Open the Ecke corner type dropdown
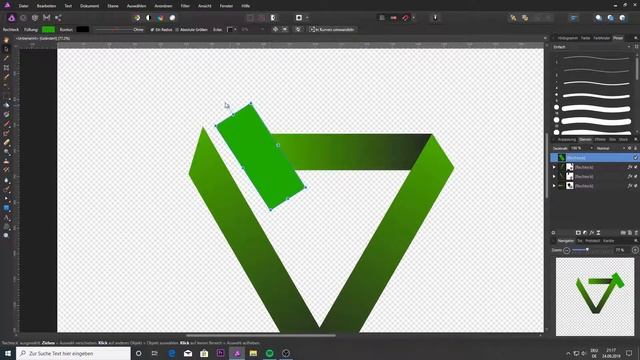 pos(231,29)
